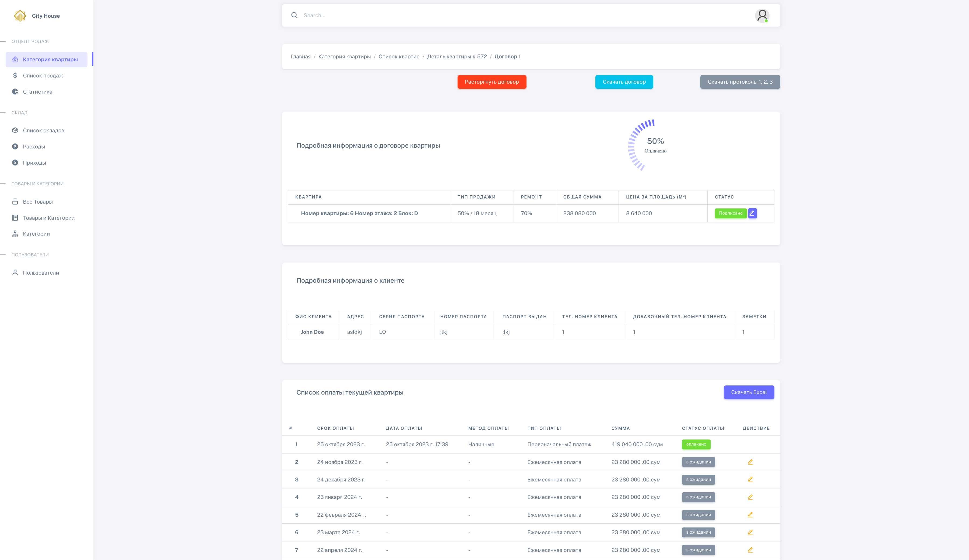Edit payment row 23 января 2024
Viewport: 969px width, 560px height.
pyautogui.click(x=750, y=497)
